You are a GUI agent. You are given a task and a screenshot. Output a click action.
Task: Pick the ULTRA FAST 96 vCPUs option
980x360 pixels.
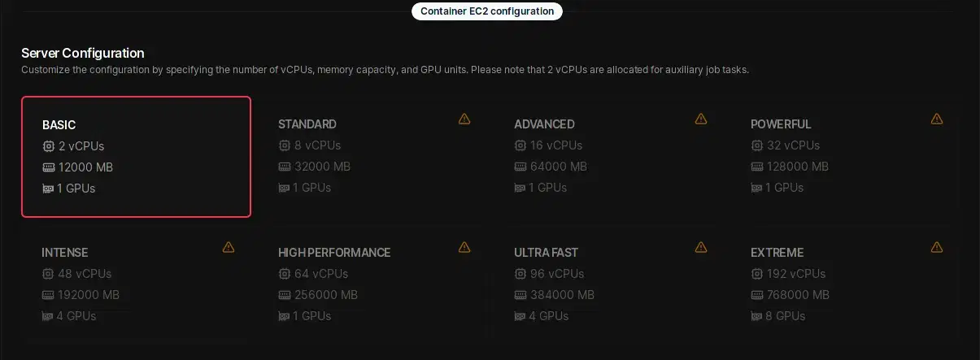(608, 284)
